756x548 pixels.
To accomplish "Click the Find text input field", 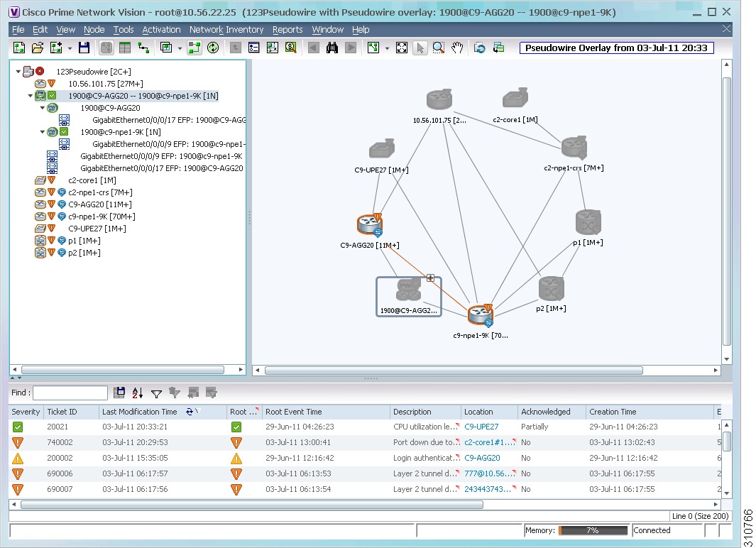I will pyautogui.click(x=70, y=393).
